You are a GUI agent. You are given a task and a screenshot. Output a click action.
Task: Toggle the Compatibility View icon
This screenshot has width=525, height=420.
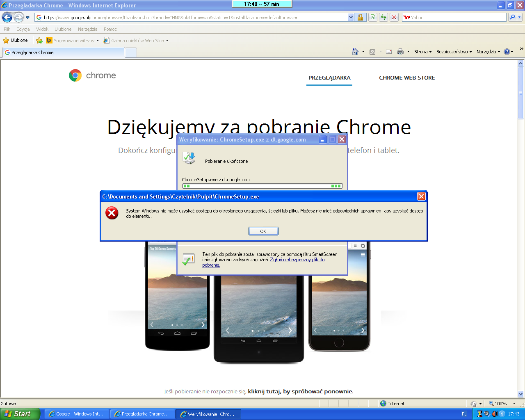pyautogui.click(x=372, y=17)
